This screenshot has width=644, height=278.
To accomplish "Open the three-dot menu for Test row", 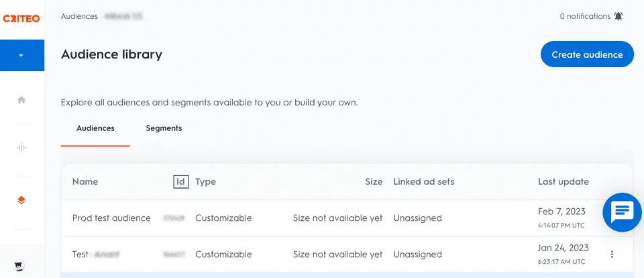I will [x=612, y=254].
